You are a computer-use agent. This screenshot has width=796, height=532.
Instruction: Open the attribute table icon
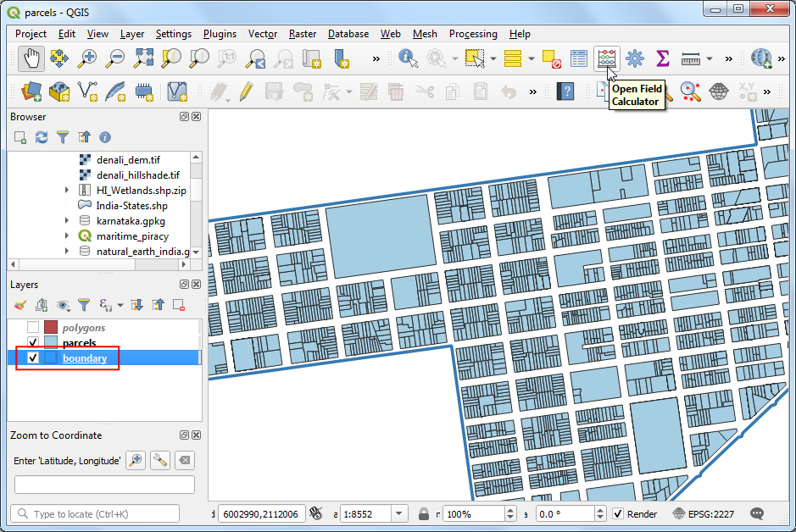(579, 58)
